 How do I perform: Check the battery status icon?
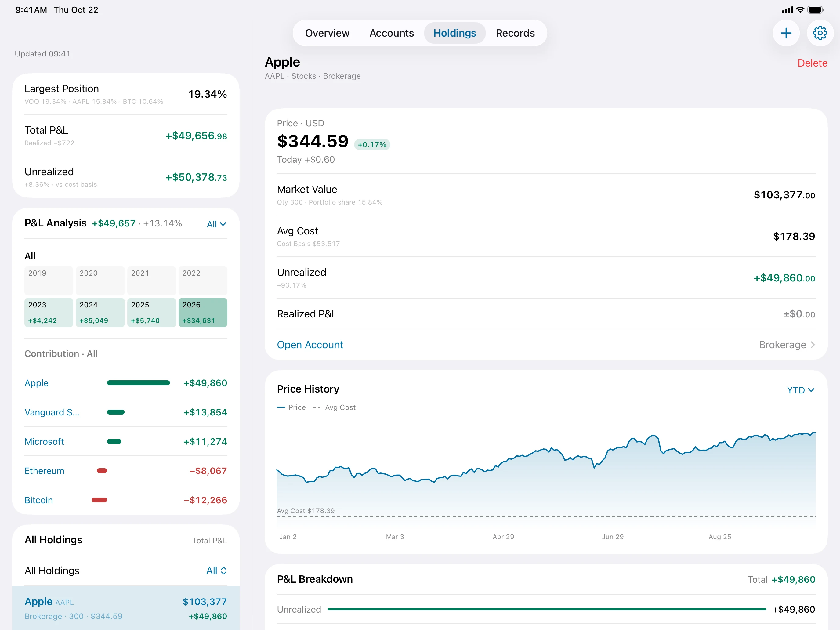point(815,10)
